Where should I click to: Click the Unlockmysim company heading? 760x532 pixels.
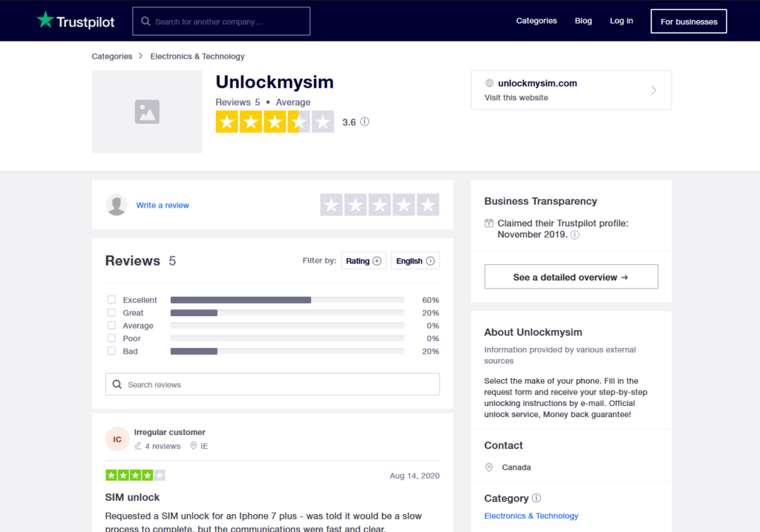(x=275, y=82)
